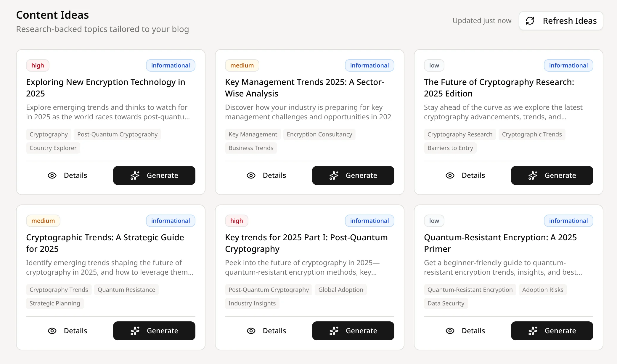Select the Post-Quantum Cryptography tag

pyautogui.click(x=117, y=134)
